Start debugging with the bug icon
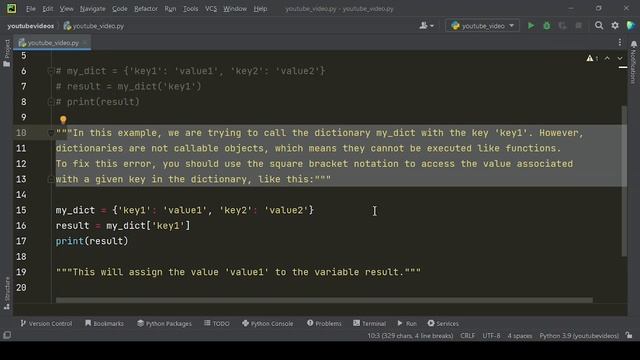The height and width of the screenshot is (360, 640). [x=547, y=26]
